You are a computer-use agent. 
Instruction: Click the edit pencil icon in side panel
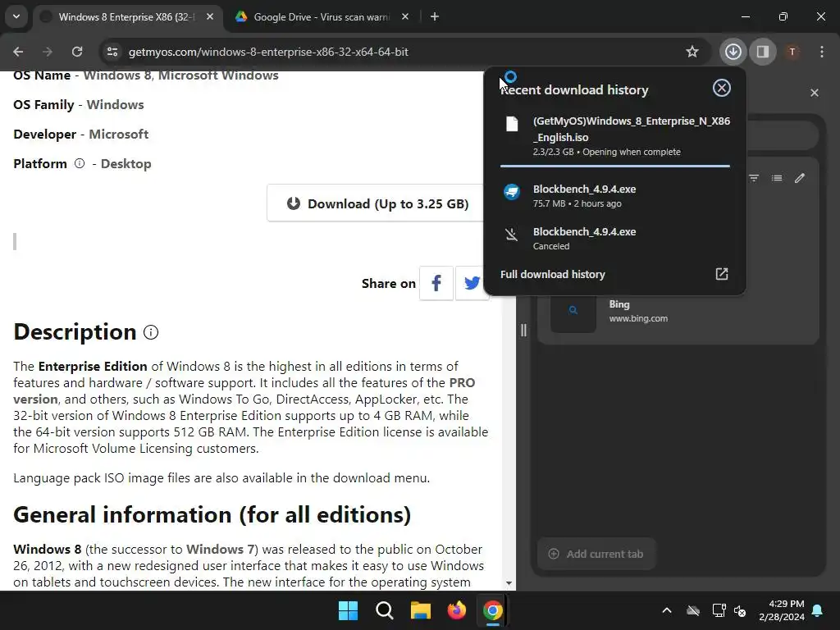pos(799,178)
